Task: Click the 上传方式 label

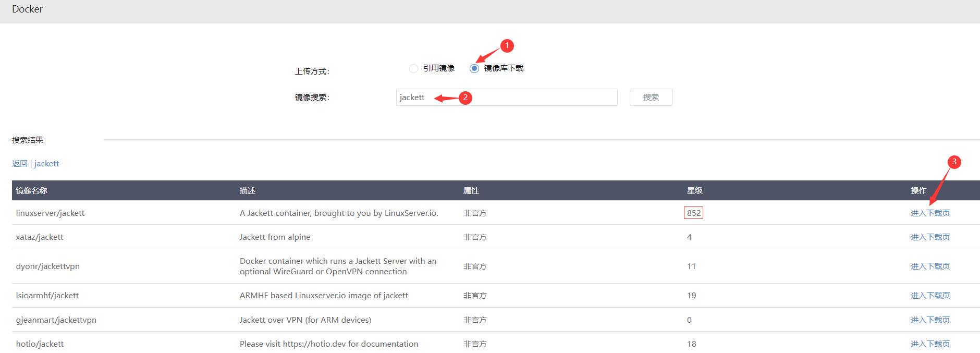Action: coord(312,71)
